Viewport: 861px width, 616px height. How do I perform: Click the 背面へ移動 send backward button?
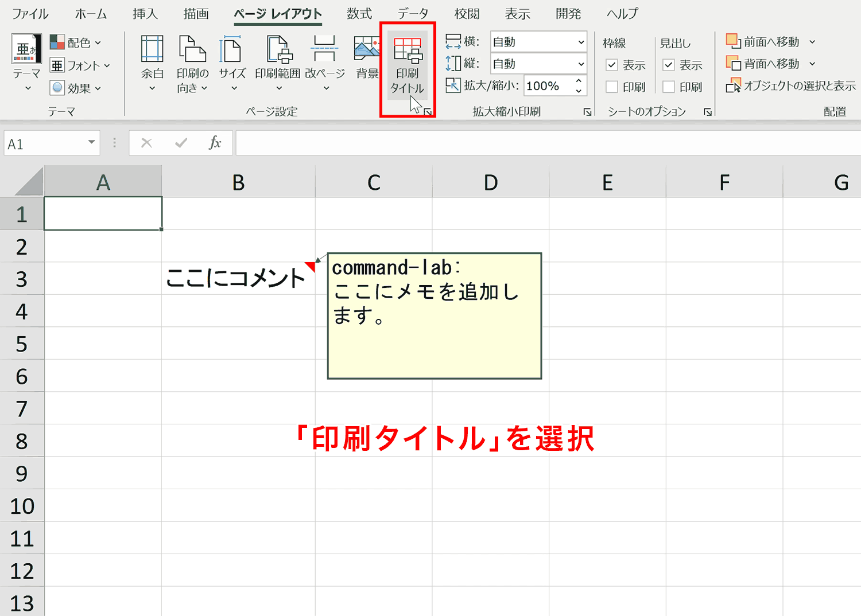(763, 64)
